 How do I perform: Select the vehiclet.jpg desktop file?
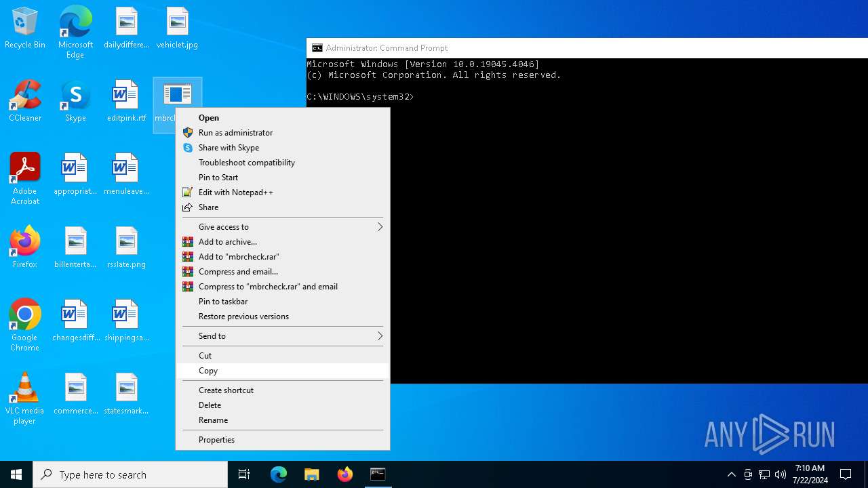(x=177, y=28)
